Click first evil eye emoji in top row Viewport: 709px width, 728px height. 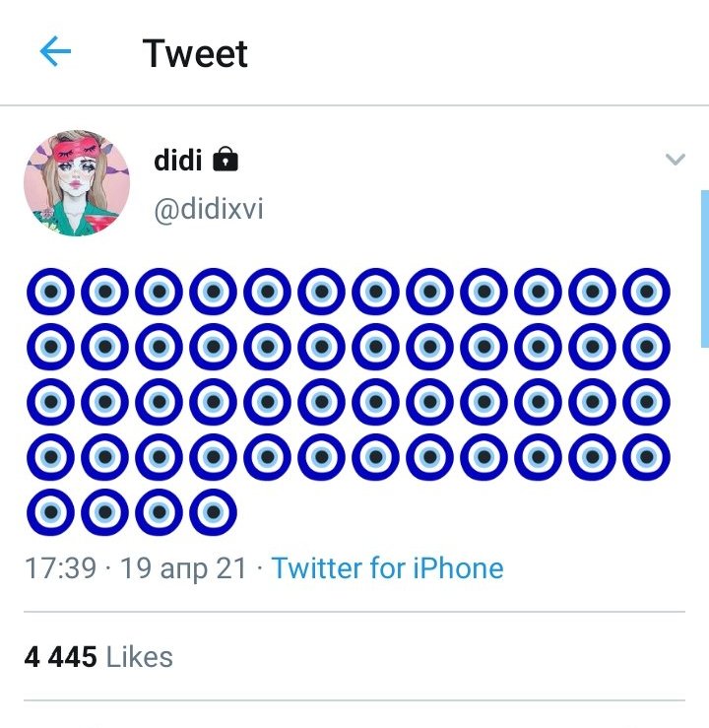[x=50, y=293]
